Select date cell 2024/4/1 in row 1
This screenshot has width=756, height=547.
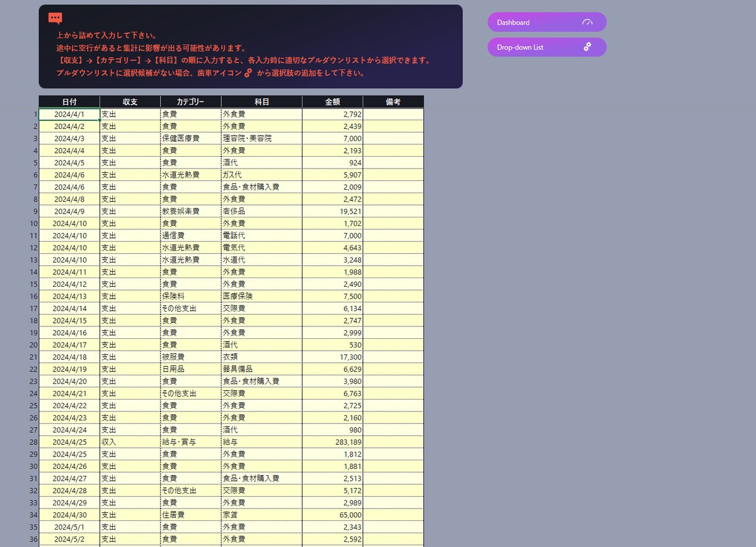coord(69,114)
